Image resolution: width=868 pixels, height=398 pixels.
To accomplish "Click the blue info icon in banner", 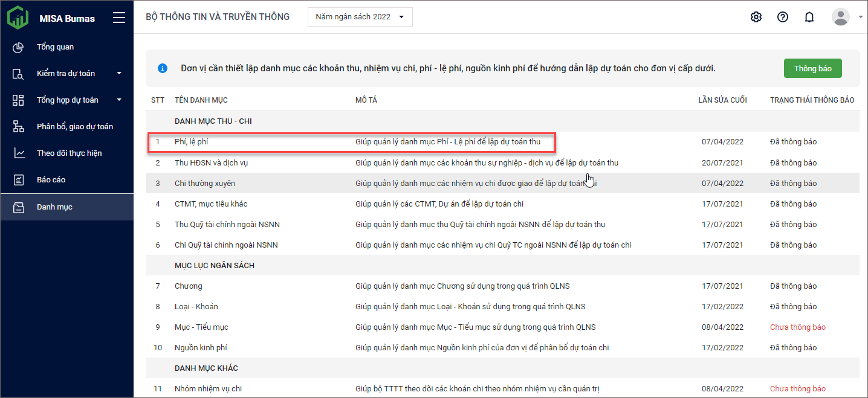I will [162, 68].
